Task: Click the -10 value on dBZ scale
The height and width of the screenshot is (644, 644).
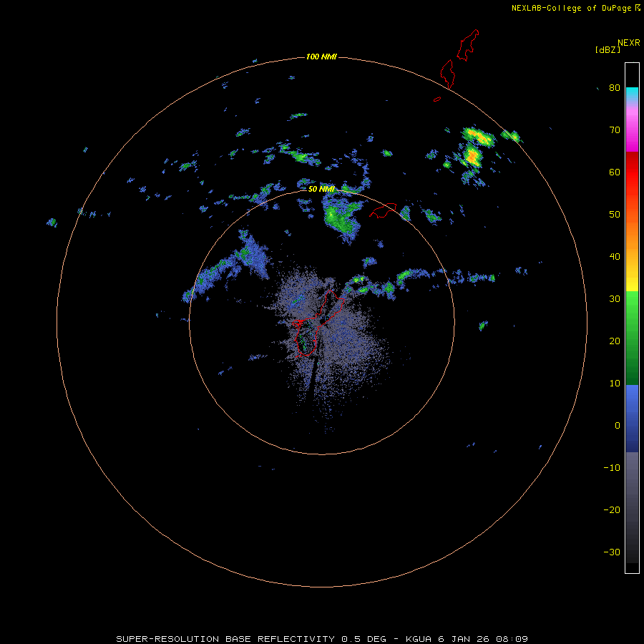Action: (x=612, y=468)
